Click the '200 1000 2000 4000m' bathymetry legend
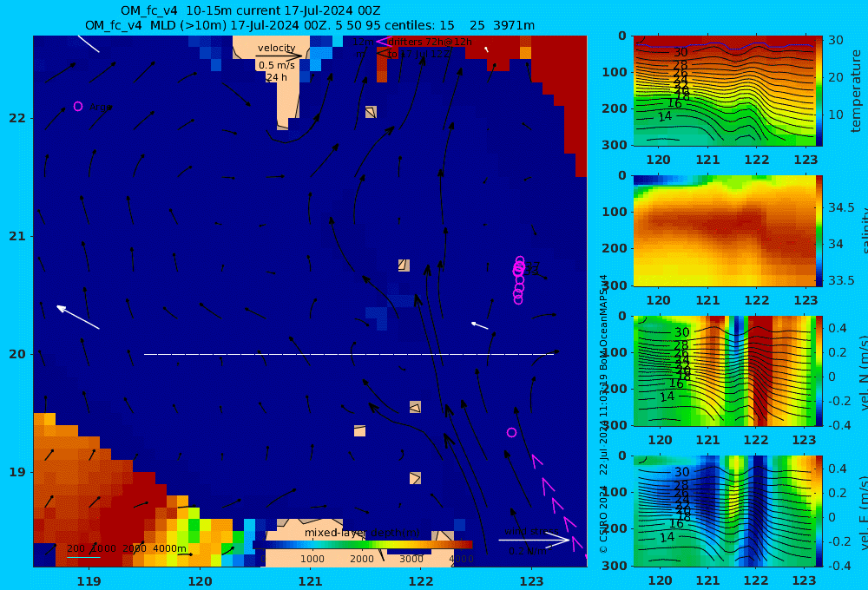Image resolution: width=868 pixels, height=590 pixels. (126, 548)
